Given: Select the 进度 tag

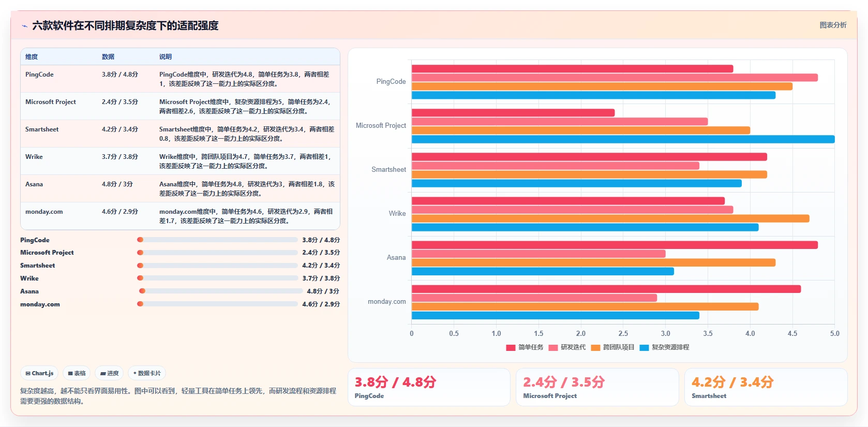Looking at the screenshot, I should click(109, 373).
